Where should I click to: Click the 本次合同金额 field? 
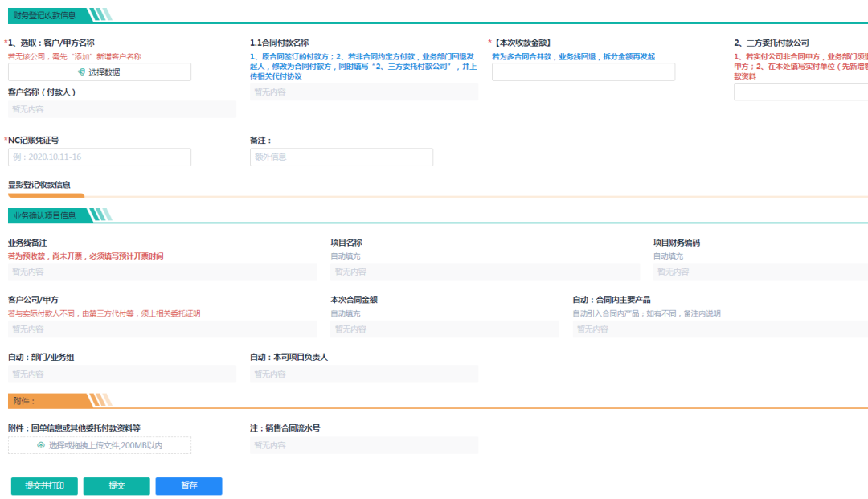pyautogui.click(x=444, y=329)
